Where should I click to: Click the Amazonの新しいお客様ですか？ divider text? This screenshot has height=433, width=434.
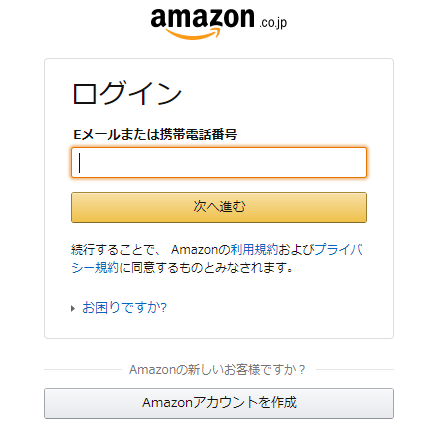coord(217,370)
